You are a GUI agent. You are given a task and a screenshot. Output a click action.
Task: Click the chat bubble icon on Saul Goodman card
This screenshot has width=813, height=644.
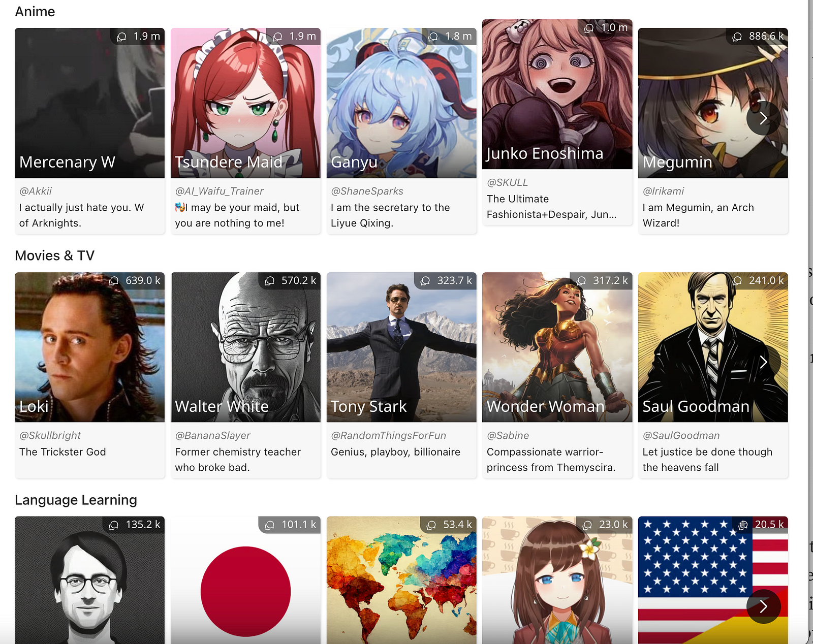pos(737,281)
